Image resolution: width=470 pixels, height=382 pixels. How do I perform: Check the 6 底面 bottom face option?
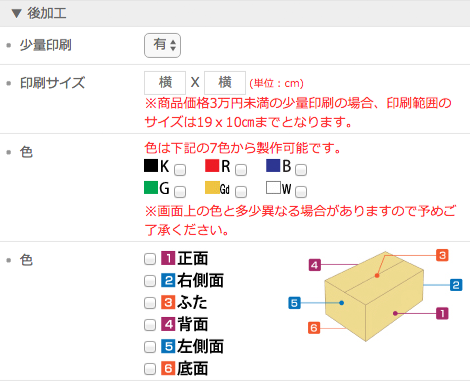coord(150,369)
